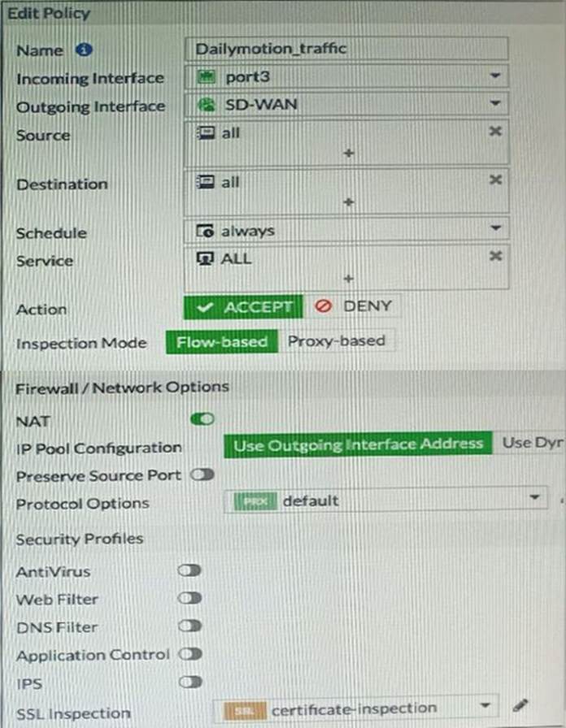The width and height of the screenshot is (566, 728).
Task: Remove the 'all' entry from Destination
Action: click(x=495, y=180)
